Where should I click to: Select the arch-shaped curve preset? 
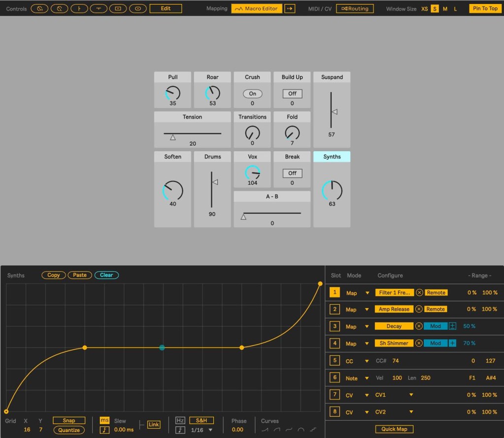coord(301,430)
